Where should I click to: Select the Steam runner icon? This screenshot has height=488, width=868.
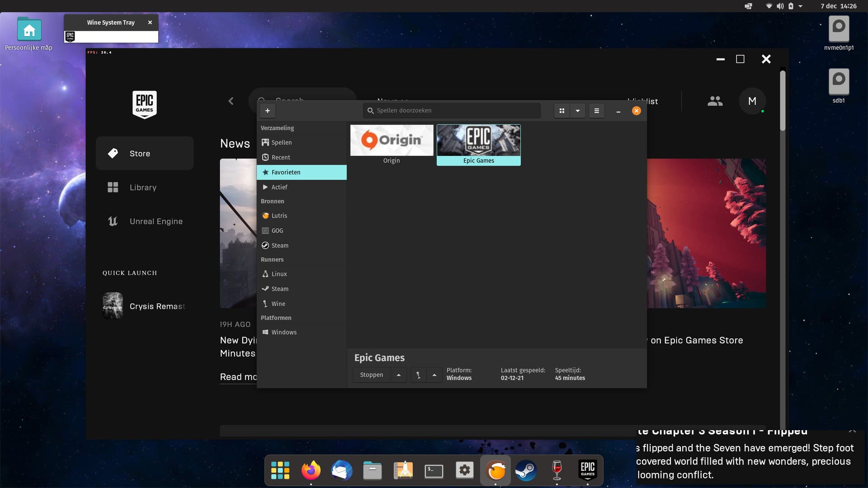coord(265,288)
